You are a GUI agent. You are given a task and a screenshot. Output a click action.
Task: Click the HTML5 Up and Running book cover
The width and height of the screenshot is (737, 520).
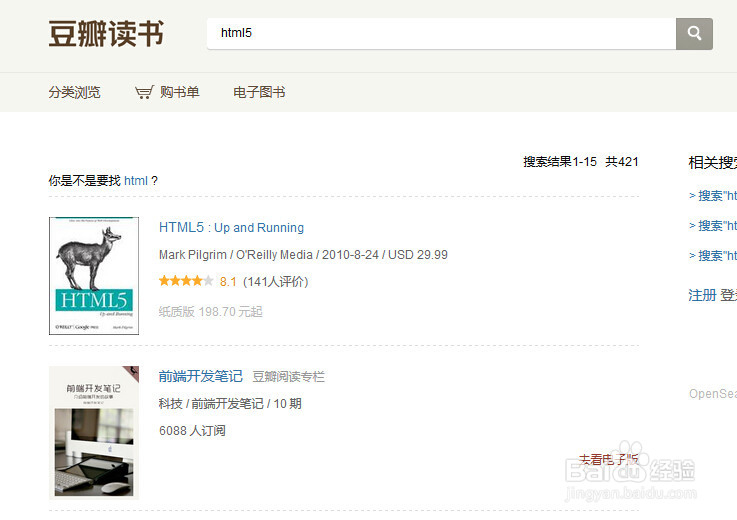(x=94, y=276)
